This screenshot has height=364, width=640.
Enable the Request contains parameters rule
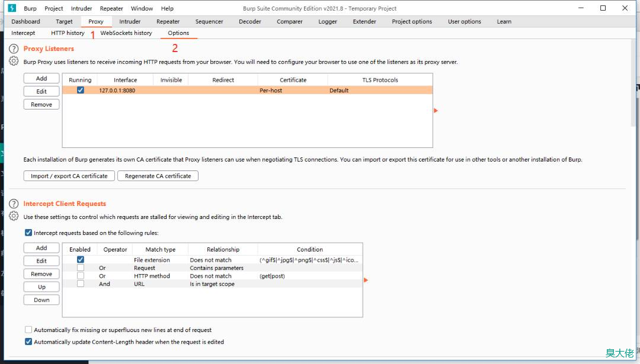tap(81, 268)
